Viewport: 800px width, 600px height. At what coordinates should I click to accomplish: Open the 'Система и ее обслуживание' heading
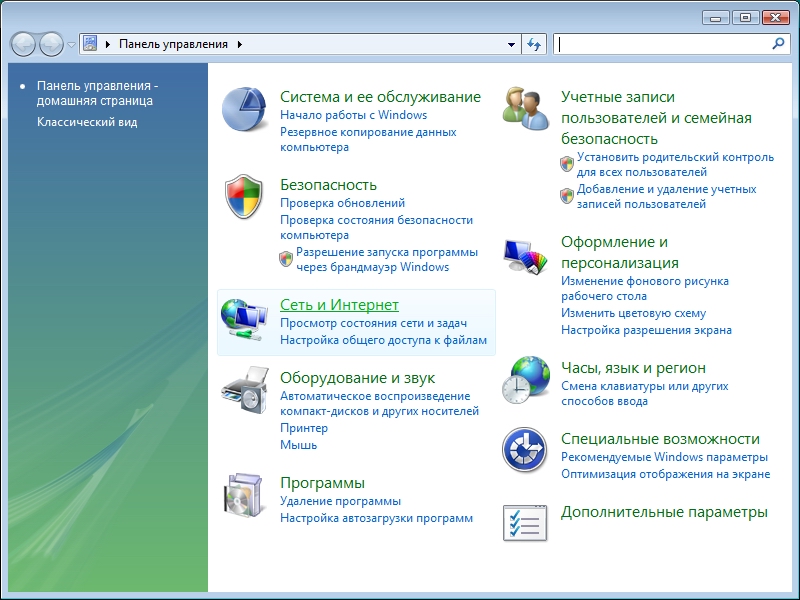tap(381, 96)
